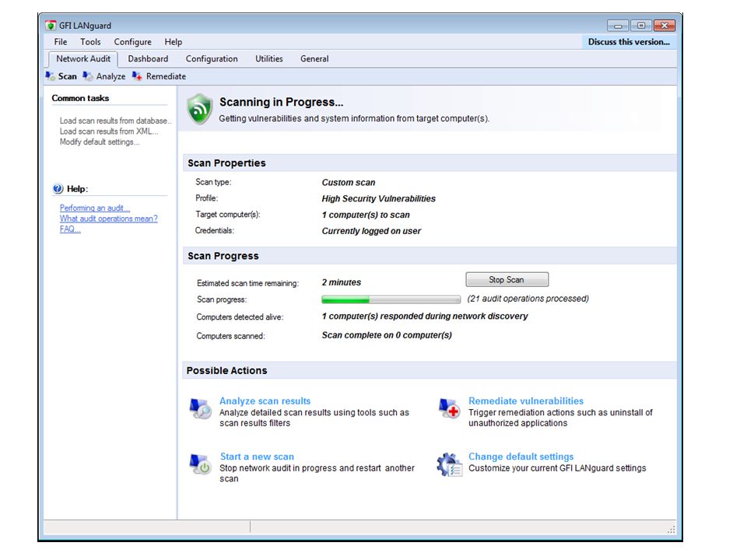The image size is (747, 560).
Task: Click Analyze label in the sub-toolbar
Action: coord(110,76)
